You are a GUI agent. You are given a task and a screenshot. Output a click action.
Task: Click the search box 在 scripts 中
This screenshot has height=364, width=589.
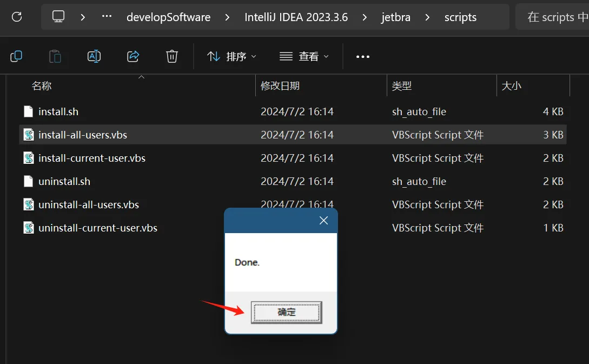coord(552,17)
